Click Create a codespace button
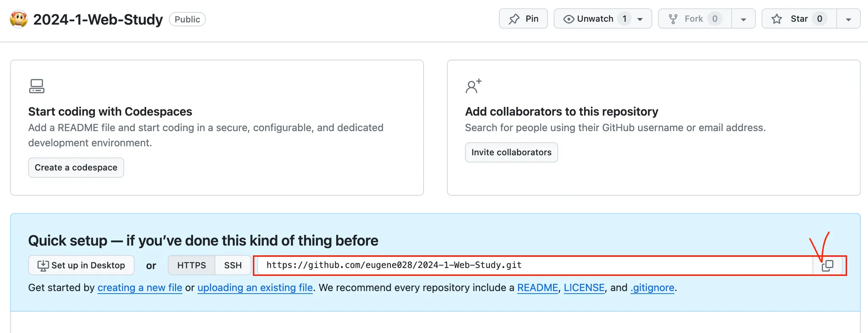This screenshot has width=868, height=333. [76, 168]
